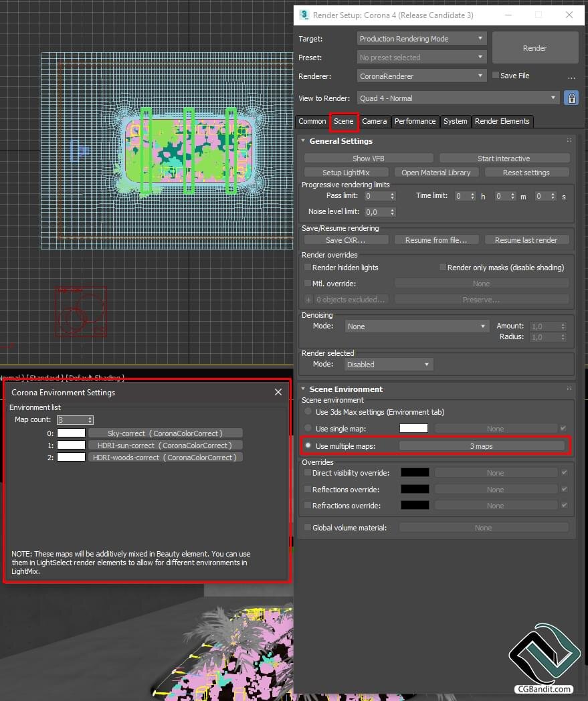Click the 3ds Max app icon in Render Setup title bar
Image resolution: width=588 pixels, height=701 pixels.
click(x=304, y=15)
